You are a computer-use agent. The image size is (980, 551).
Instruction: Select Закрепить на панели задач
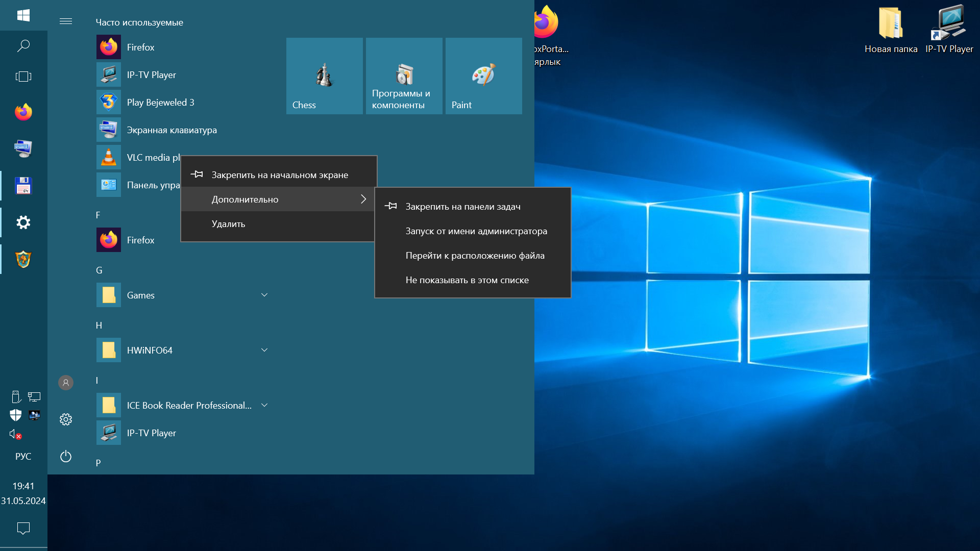[x=462, y=206]
